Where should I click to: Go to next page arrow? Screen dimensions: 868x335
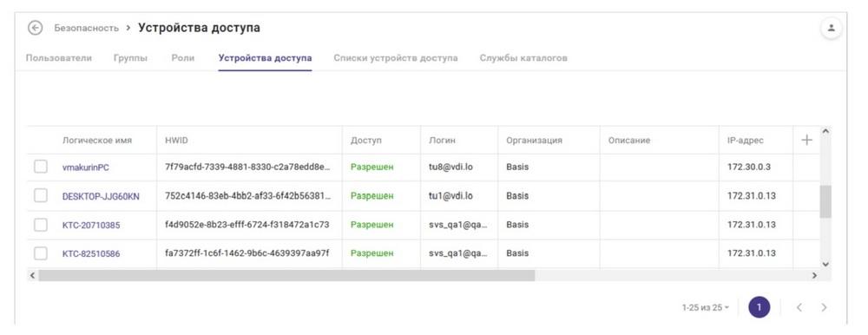click(x=825, y=307)
